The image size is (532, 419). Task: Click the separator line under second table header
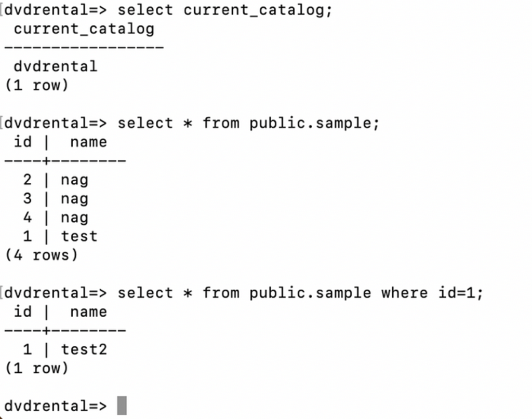65,330
